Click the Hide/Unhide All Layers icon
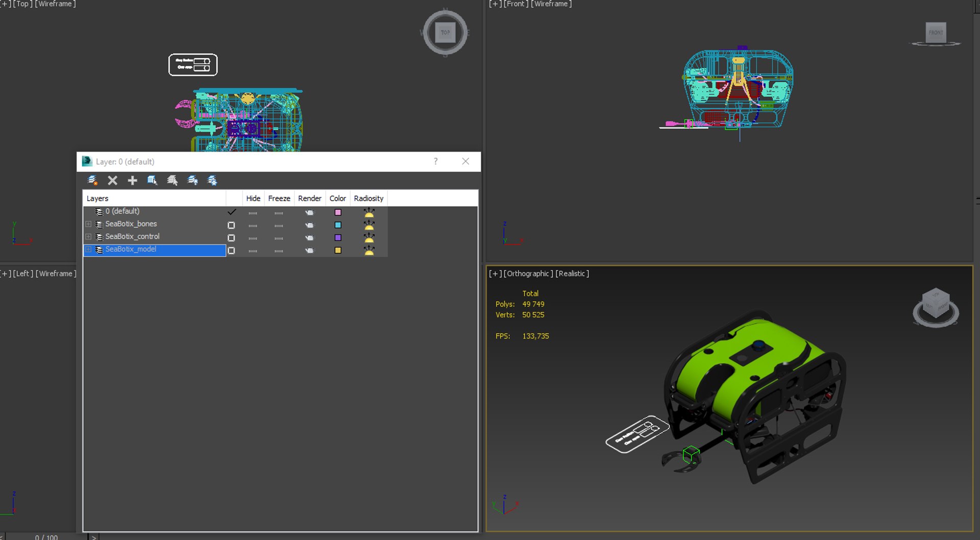Image resolution: width=980 pixels, height=540 pixels. point(192,180)
